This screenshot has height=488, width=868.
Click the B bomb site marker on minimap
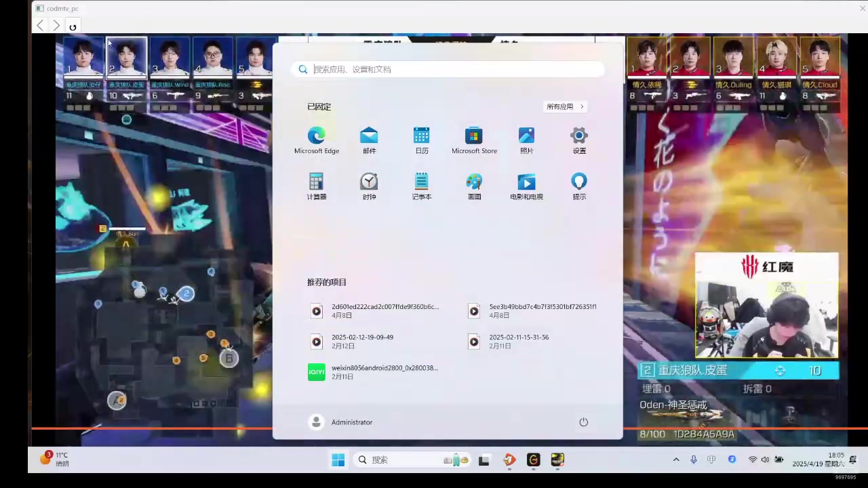pos(229,359)
